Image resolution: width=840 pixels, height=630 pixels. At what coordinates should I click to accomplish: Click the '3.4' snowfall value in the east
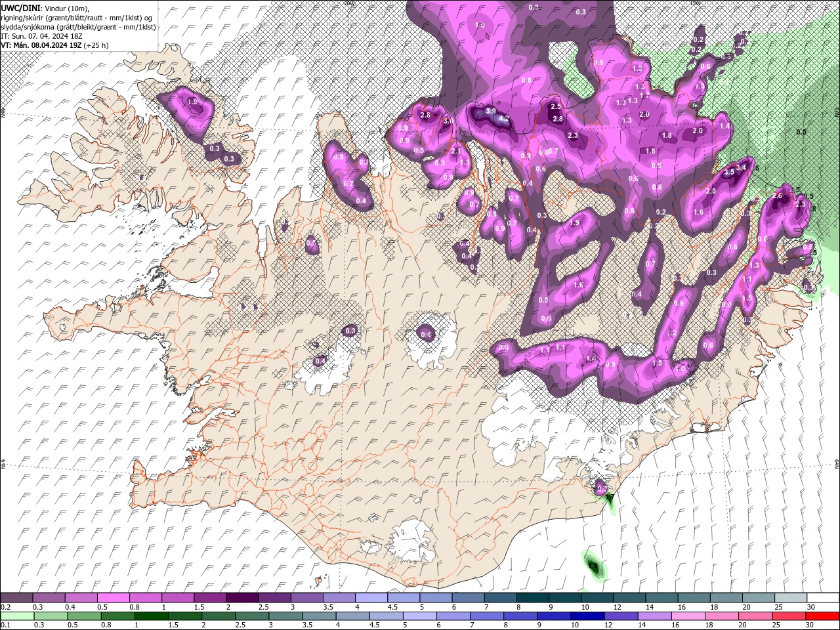click(x=742, y=168)
